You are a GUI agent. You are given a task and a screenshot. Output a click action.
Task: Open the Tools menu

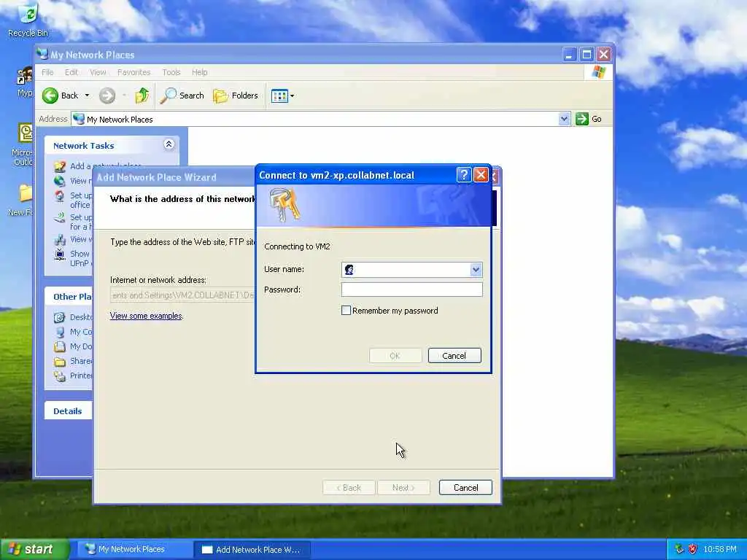pos(171,72)
